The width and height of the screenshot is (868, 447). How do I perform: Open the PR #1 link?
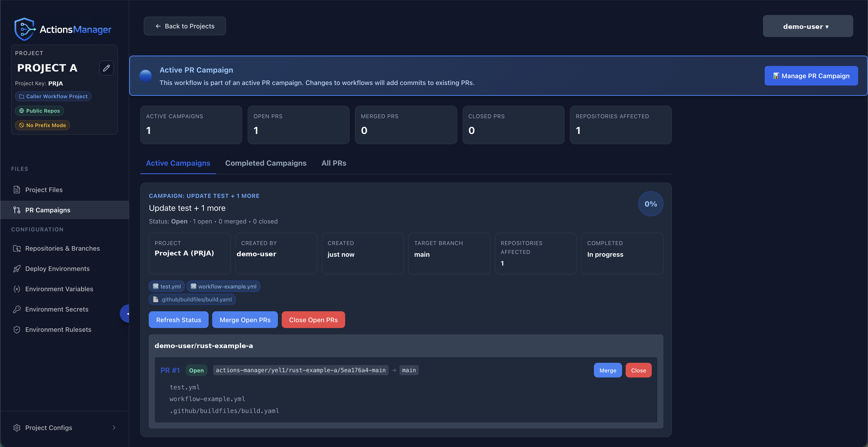tap(170, 370)
